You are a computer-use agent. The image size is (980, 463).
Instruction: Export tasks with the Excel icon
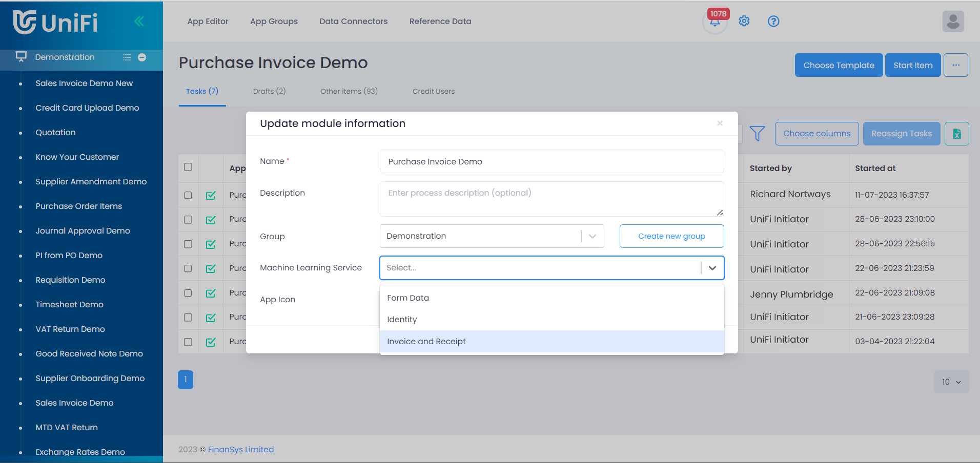(956, 134)
